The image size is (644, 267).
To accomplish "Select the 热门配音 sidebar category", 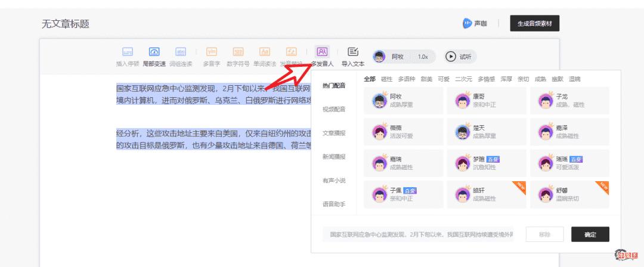I will pos(334,86).
